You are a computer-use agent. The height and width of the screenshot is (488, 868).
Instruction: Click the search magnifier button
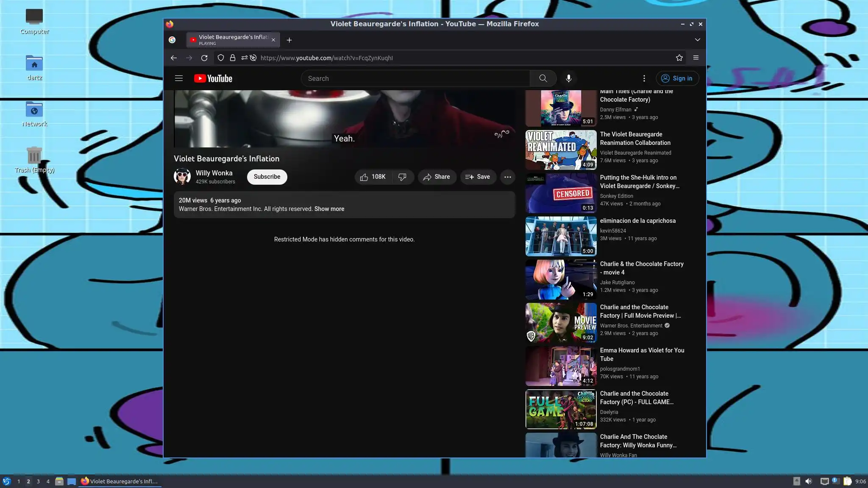[543, 78]
